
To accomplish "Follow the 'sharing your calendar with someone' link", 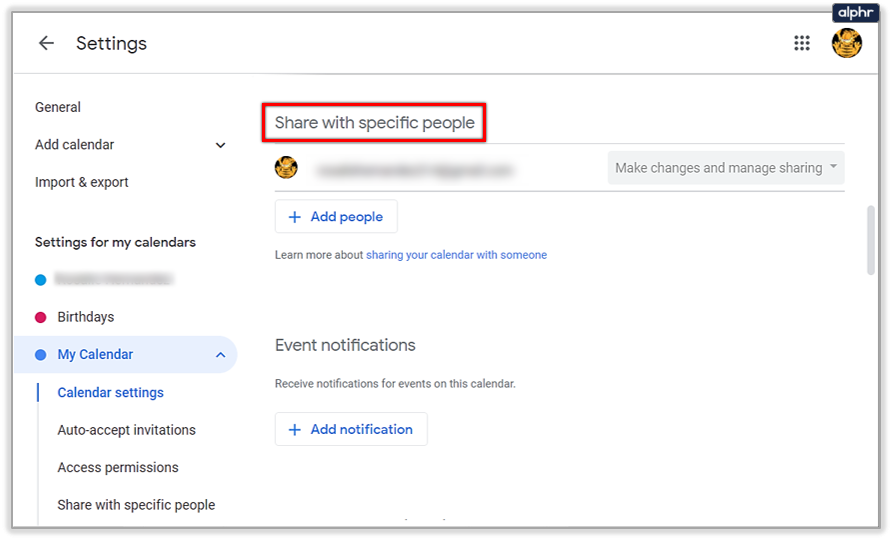I will click(456, 255).
